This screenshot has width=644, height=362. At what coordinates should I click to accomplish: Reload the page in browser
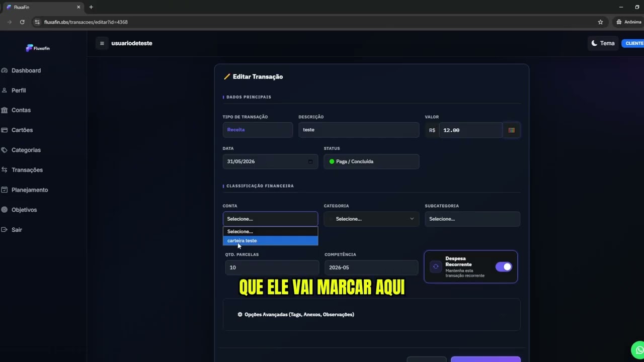tap(22, 22)
